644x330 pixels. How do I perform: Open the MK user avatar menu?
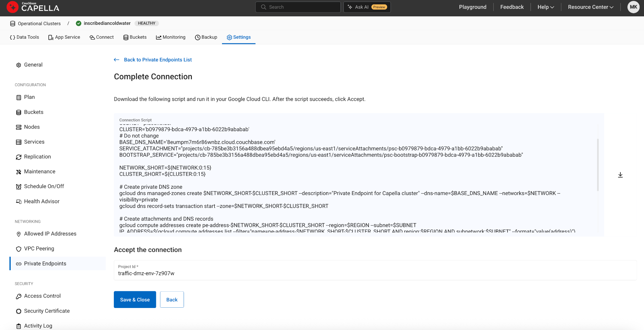tap(633, 7)
